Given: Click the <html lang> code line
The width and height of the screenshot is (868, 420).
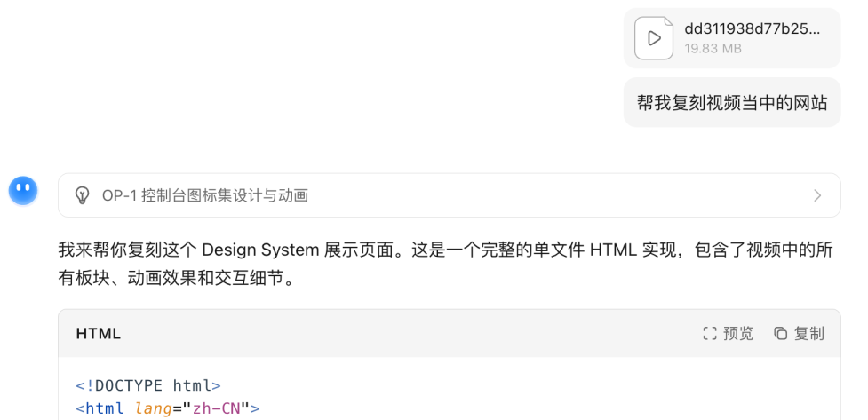Looking at the screenshot, I should tap(167, 408).
